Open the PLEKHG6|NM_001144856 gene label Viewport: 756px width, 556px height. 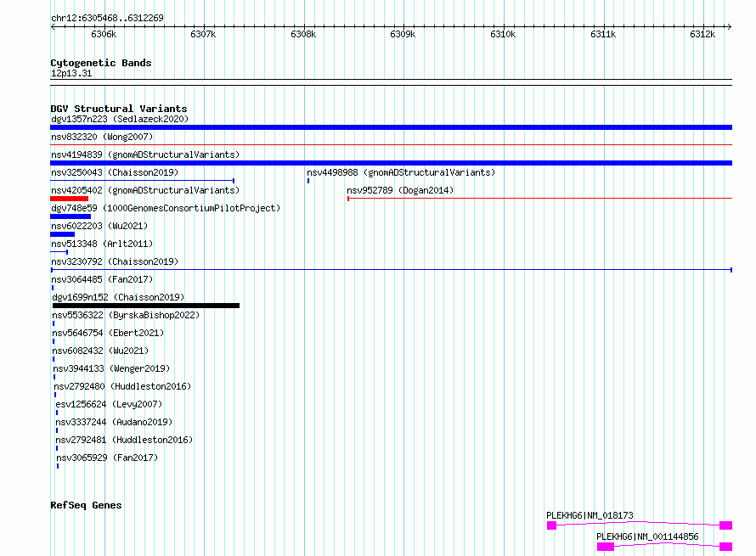[647, 536]
